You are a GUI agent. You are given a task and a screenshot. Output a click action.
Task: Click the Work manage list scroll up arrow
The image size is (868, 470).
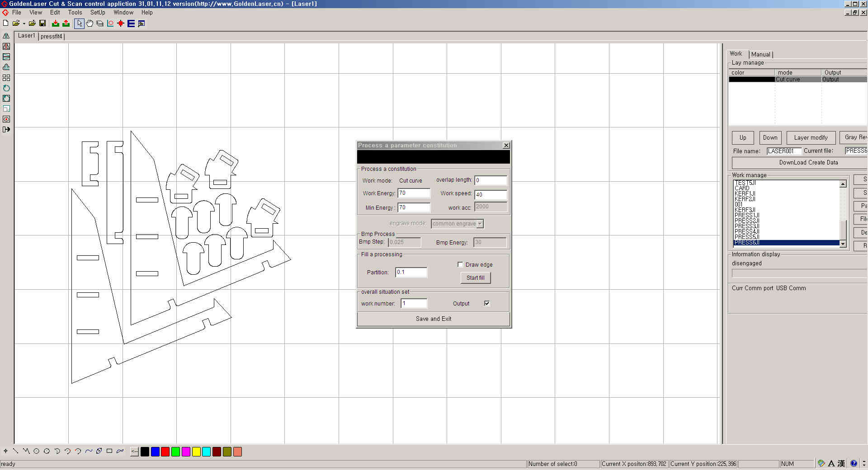pyautogui.click(x=843, y=184)
